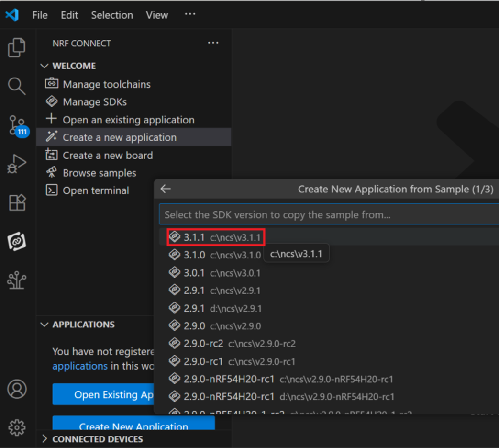This screenshot has height=448, width=499.
Task: Click Manage toolchains in Welcome list
Action: point(106,84)
